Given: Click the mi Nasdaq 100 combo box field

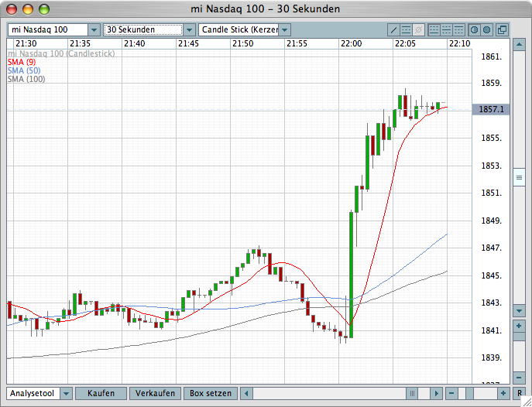Looking at the screenshot, I should point(48,30).
